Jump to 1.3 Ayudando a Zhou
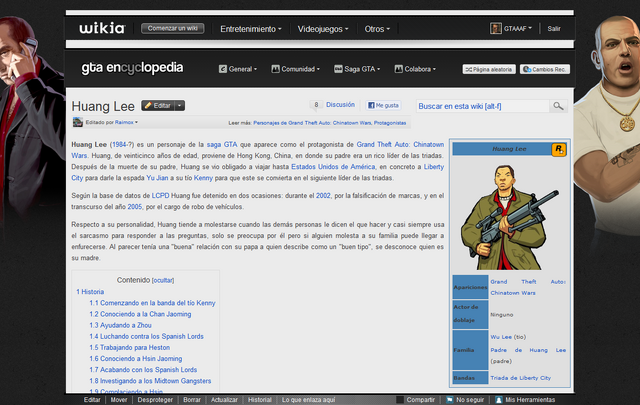Viewport: 640px width, 405px height. (120, 325)
